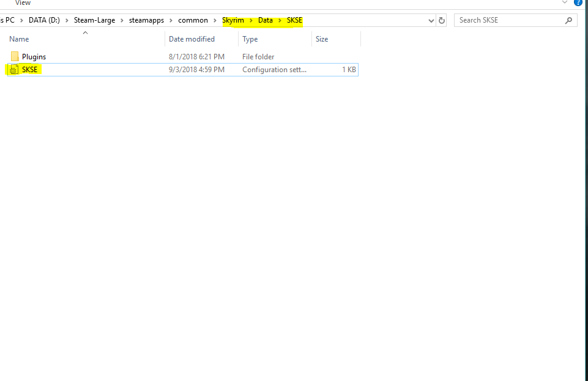The image size is (588, 381).
Task: Open the View ribbon tab
Action: pos(23,3)
